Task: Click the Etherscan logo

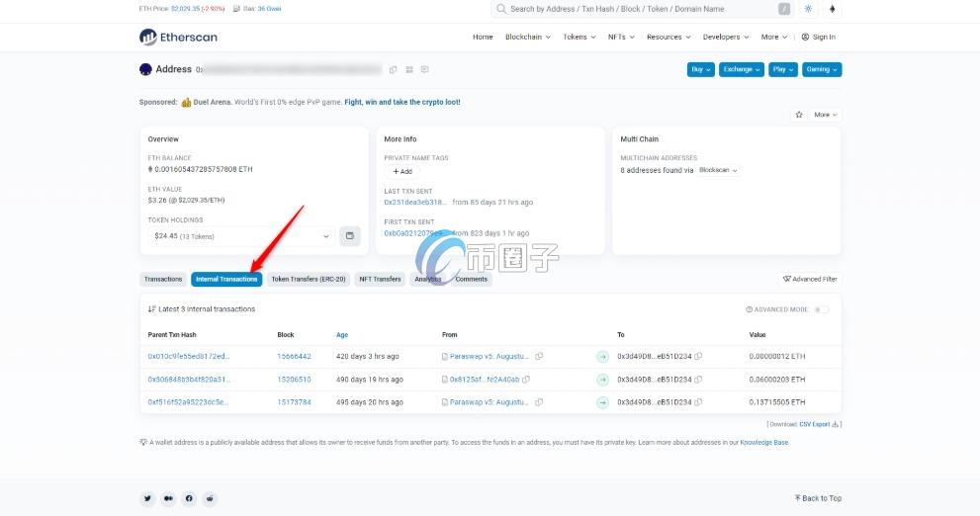Action: [x=178, y=37]
